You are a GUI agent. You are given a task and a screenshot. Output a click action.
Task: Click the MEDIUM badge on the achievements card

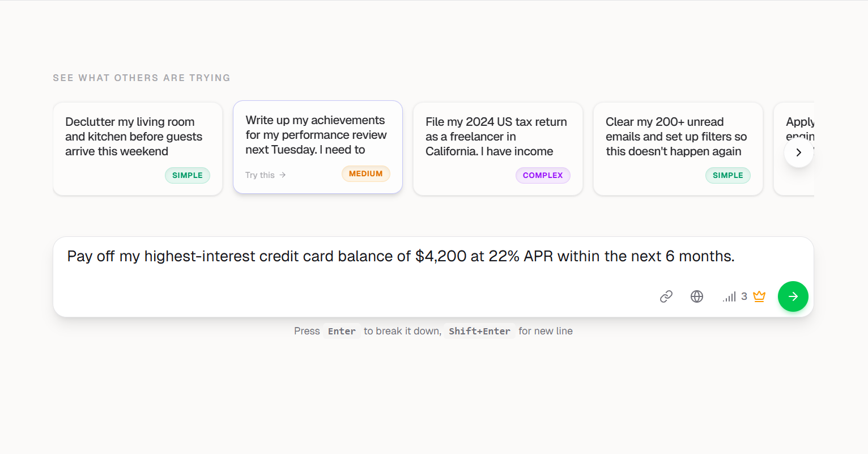pyautogui.click(x=365, y=173)
